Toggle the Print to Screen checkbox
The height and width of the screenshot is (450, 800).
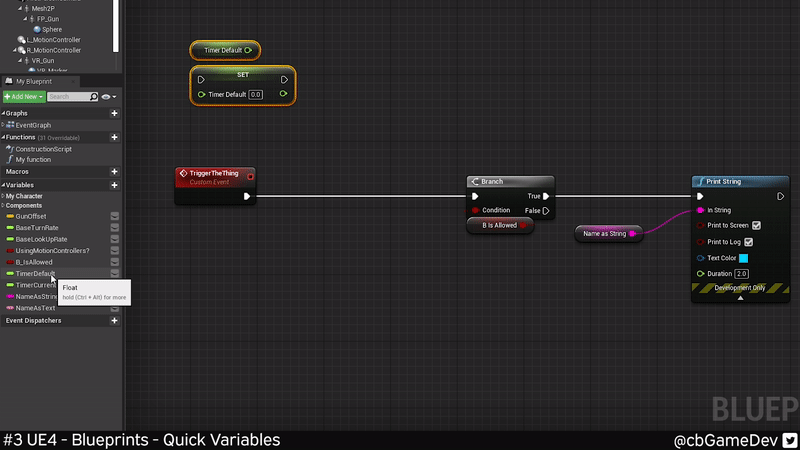tap(756, 226)
